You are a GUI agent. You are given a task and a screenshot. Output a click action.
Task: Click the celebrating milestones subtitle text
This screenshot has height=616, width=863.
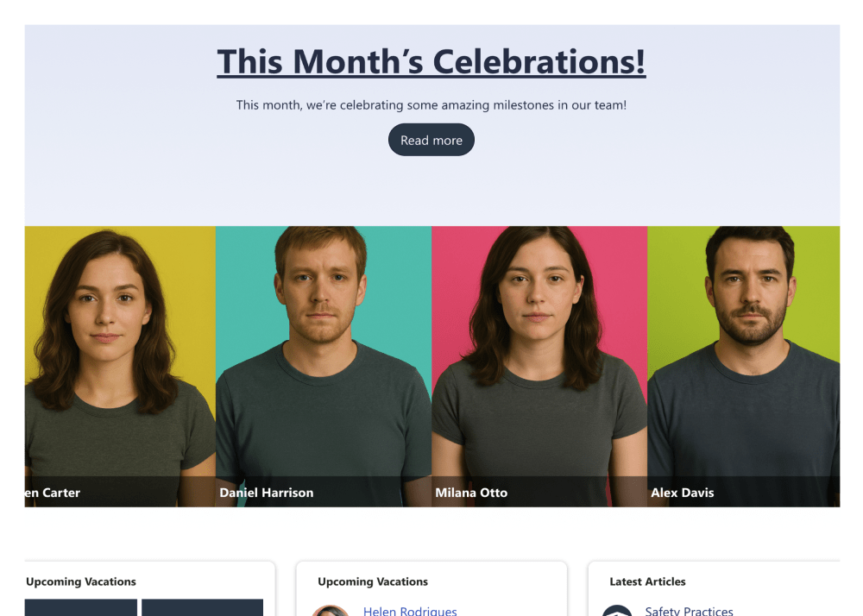click(x=431, y=104)
